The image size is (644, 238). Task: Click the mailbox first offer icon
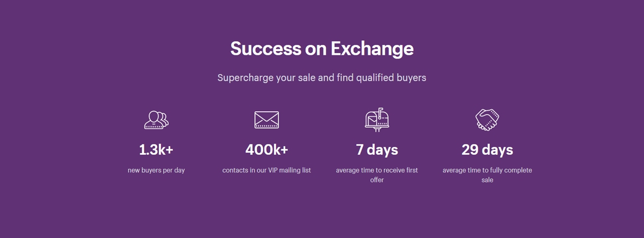point(377,119)
